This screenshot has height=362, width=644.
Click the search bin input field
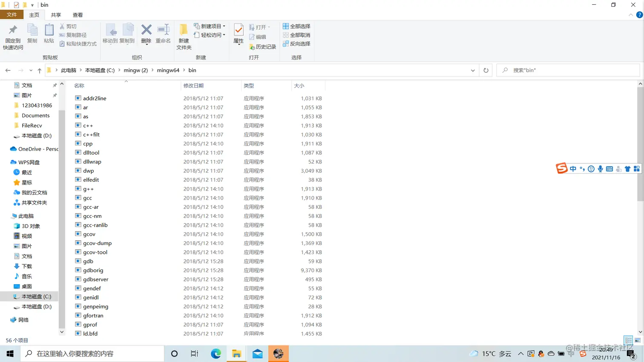coord(568,70)
